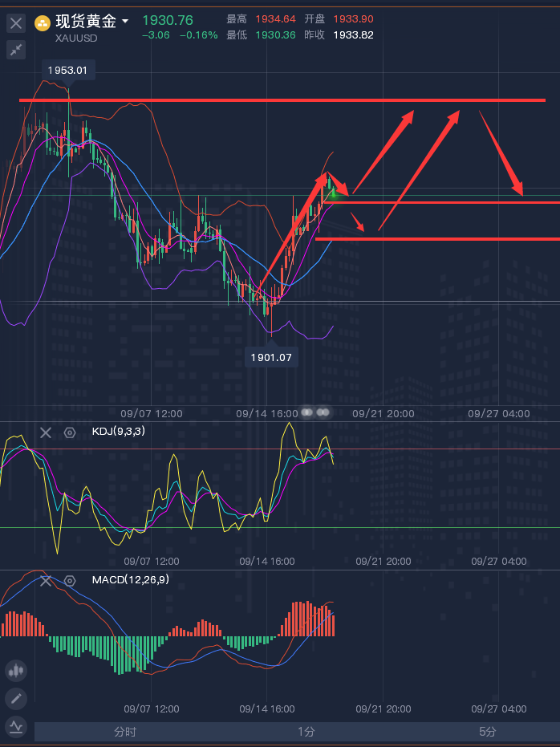The width and height of the screenshot is (560, 747).
Task: Open the 现货黄金 symbol dropdown arrow
Action: 125,21
